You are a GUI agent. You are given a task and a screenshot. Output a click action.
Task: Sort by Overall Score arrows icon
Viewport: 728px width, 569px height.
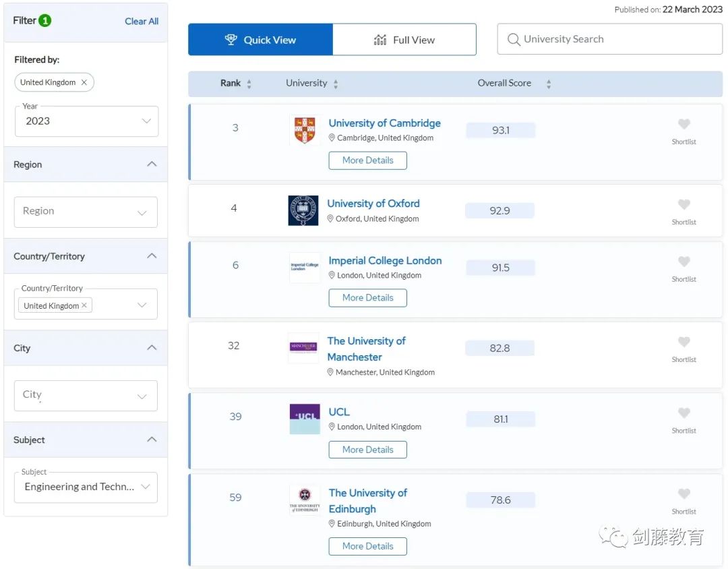point(549,84)
